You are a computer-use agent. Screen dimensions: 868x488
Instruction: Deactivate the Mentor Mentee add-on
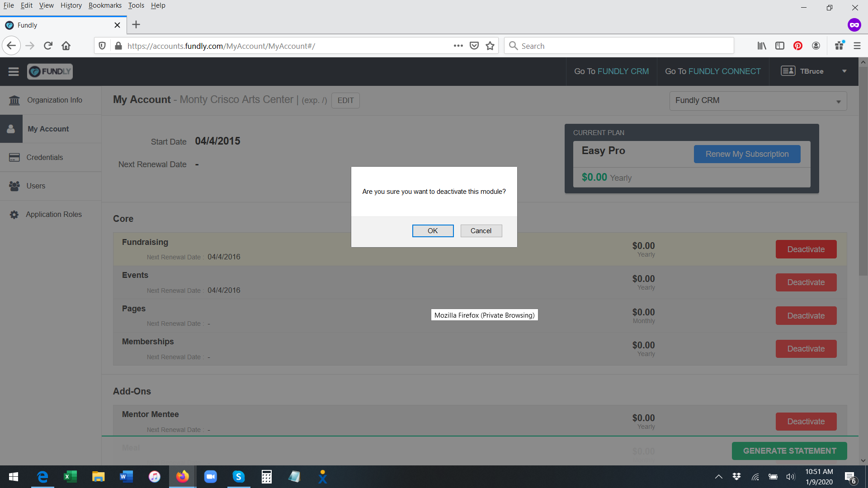pyautogui.click(x=806, y=422)
